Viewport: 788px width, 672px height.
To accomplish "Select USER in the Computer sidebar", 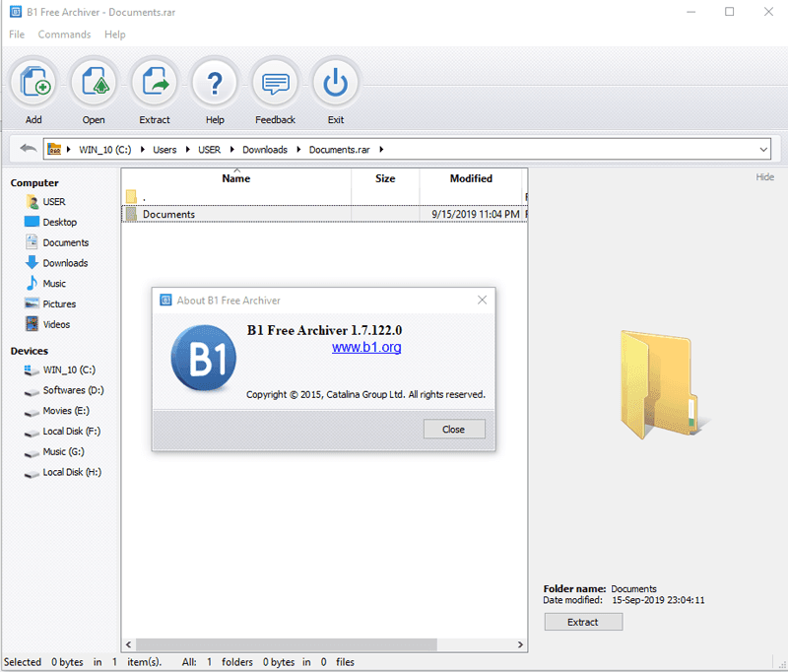I will coord(45,202).
